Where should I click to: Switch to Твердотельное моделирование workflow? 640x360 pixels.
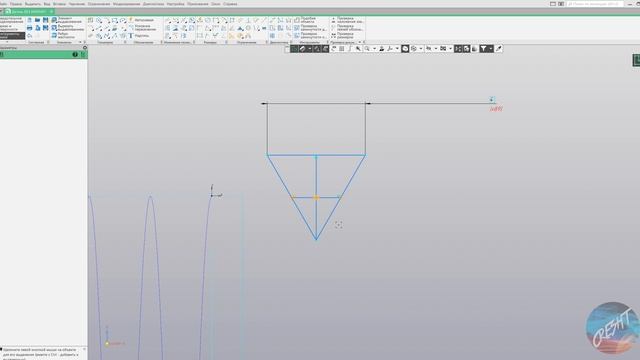[x=12, y=20]
